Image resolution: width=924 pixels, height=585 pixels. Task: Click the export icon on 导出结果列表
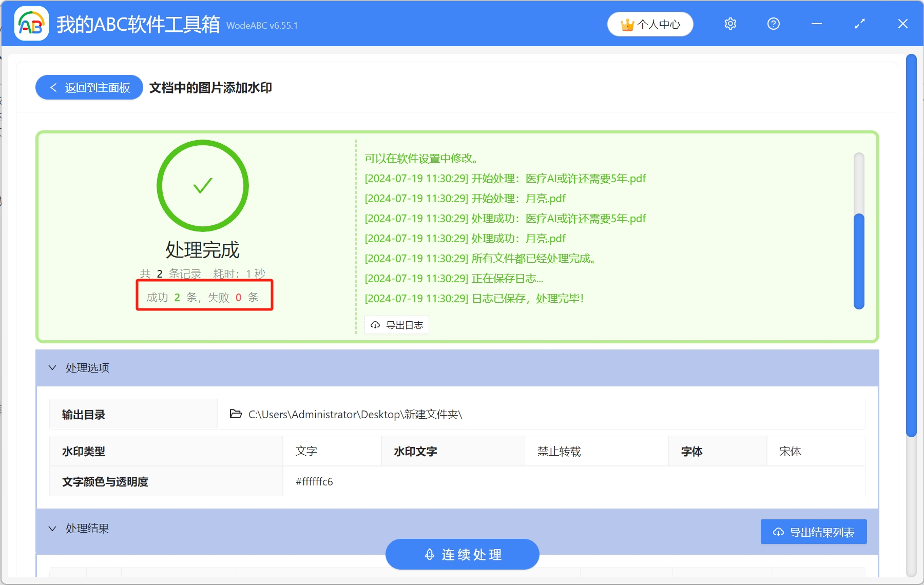pos(778,532)
